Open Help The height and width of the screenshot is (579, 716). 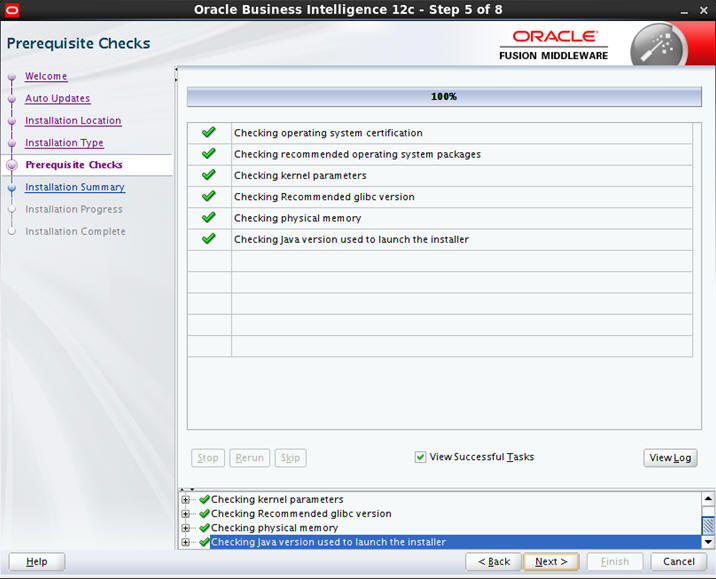pyautogui.click(x=37, y=562)
